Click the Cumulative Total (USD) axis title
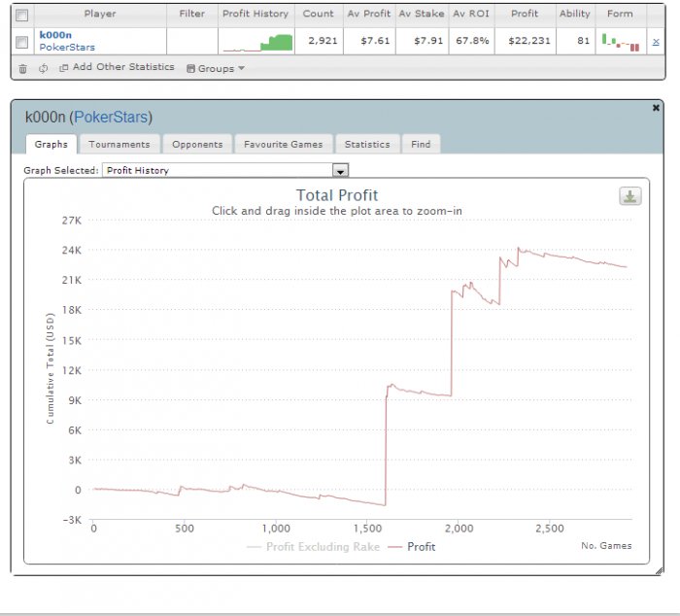 click(51, 368)
